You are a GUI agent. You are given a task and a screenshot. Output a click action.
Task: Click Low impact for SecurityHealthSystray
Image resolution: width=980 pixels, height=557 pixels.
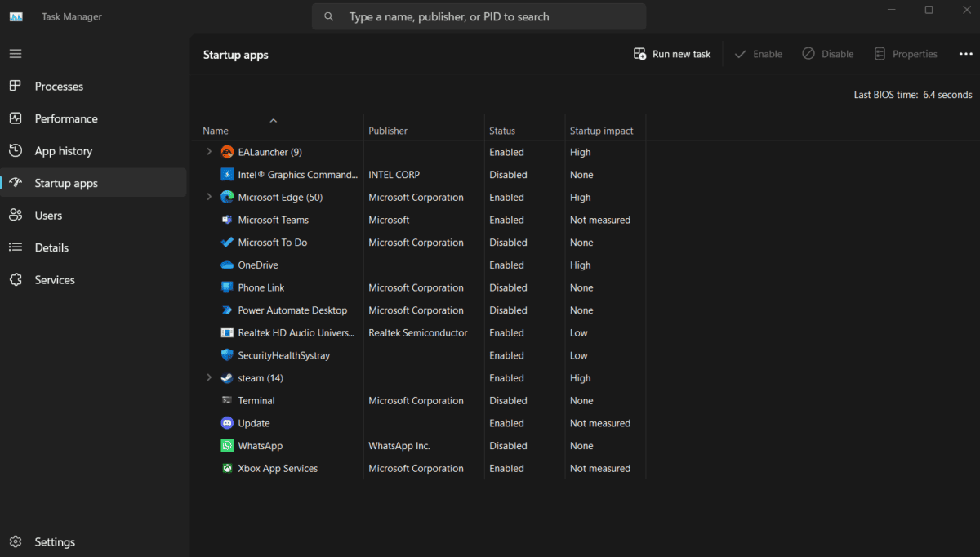[579, 355]
